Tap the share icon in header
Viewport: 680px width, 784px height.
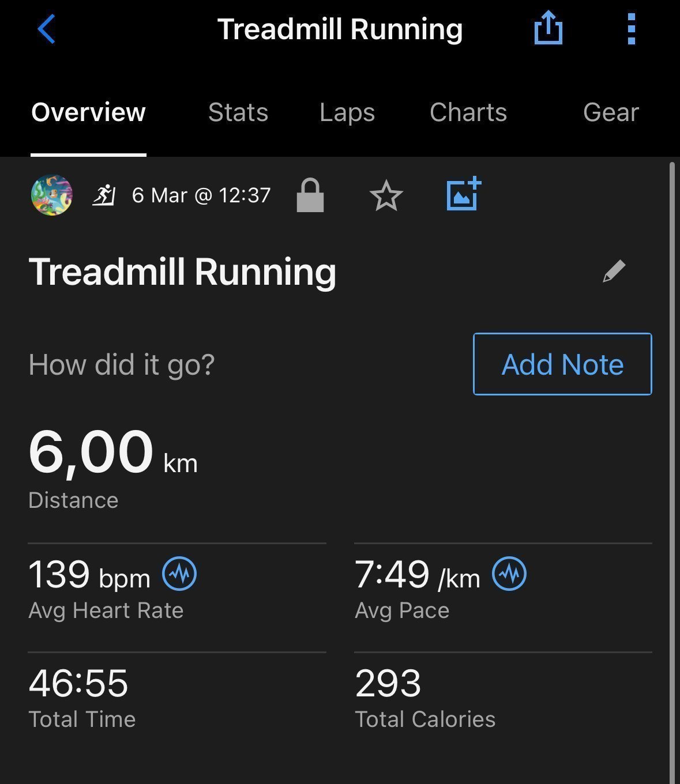tap(548, 28)
